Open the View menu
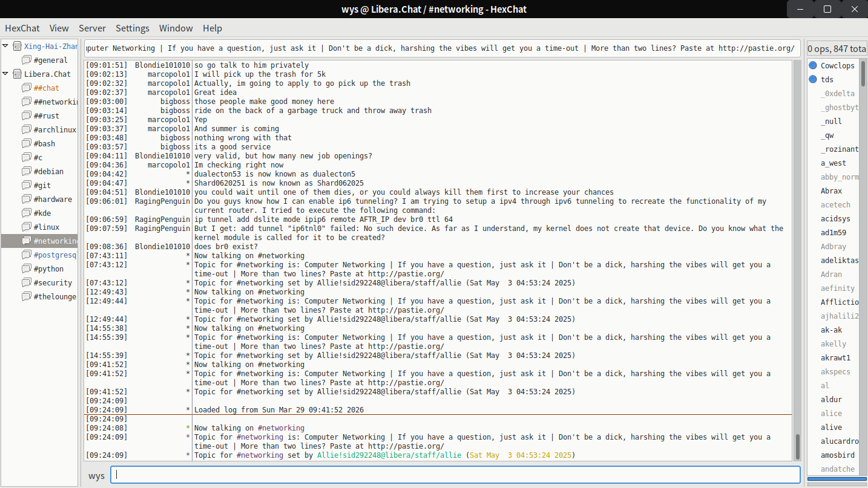Screen dimensions: 868x488 coord(59,28)
